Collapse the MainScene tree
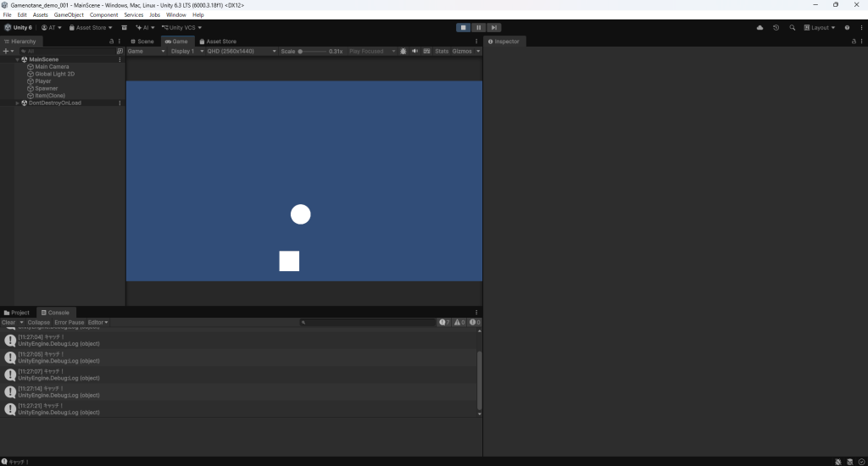868x466 pixels. [x=17, y=59]
